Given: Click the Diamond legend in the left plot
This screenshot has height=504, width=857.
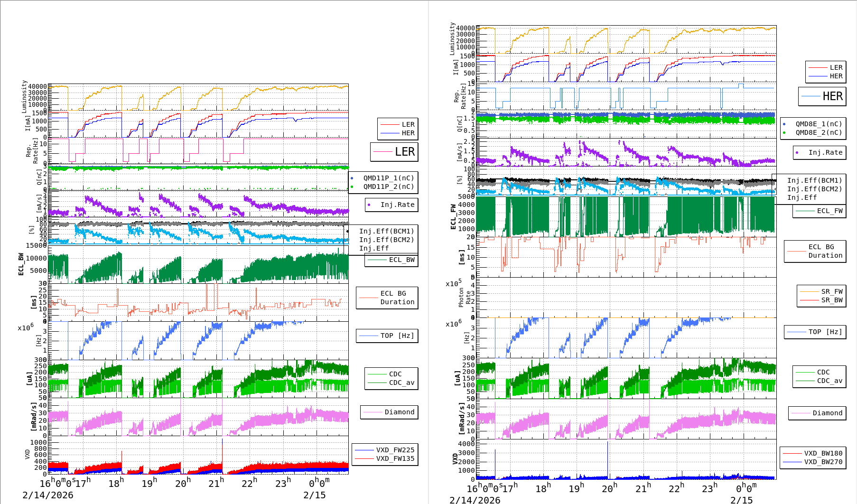Looking at the screenshot, I should coord(399,412).
